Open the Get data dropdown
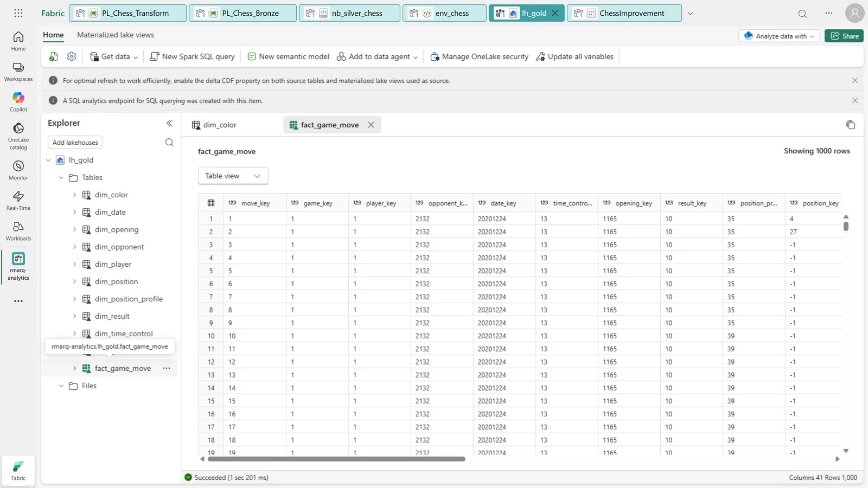 tap(114, 56)
